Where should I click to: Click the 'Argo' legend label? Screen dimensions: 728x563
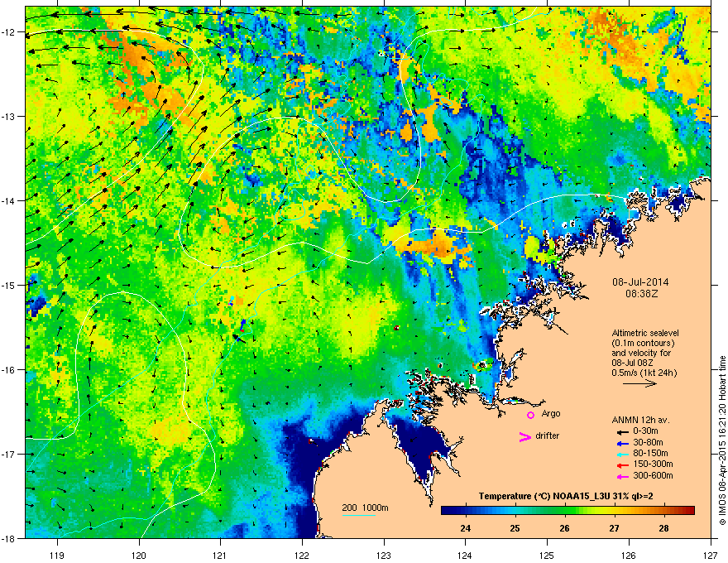(x=551, y=414)
